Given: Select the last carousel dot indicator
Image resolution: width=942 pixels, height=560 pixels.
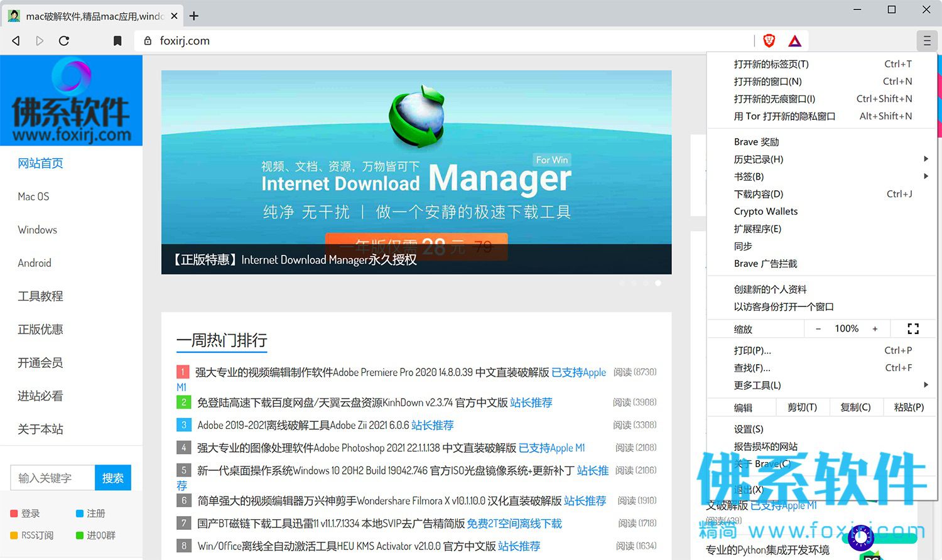Looking at the screenshot, I should pos(658,283).
